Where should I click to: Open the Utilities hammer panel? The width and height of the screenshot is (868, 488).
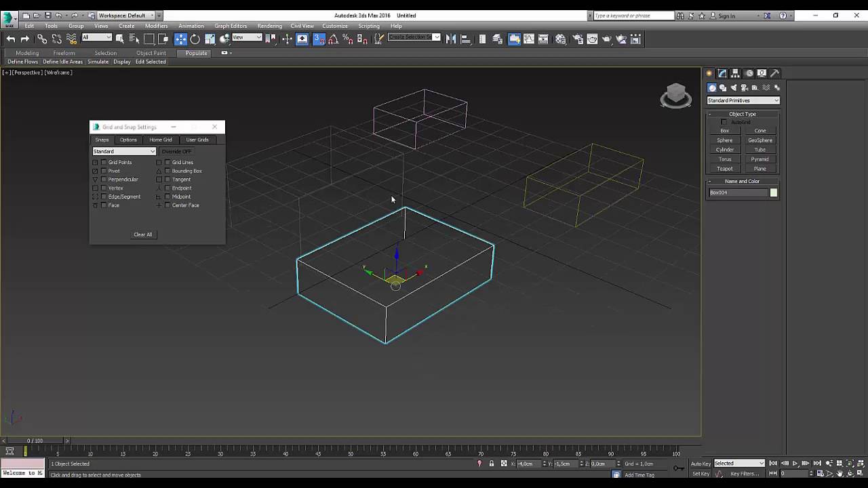coord(775,73)
